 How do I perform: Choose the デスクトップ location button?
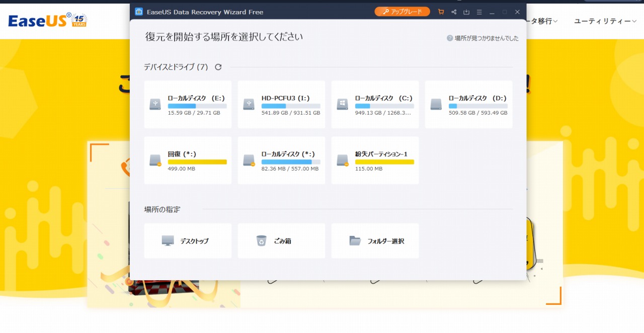coord(188,241)
